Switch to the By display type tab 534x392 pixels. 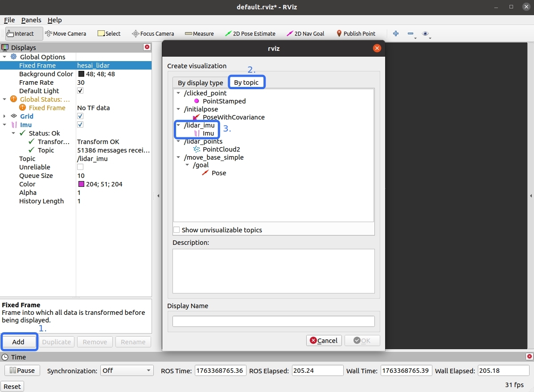pyautogui.click(x=200, y=83)
